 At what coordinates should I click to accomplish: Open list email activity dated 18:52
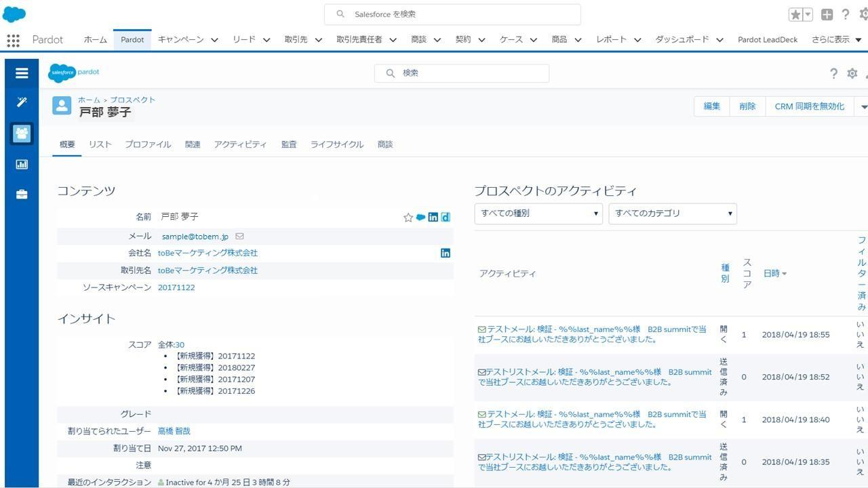point(595,377)
